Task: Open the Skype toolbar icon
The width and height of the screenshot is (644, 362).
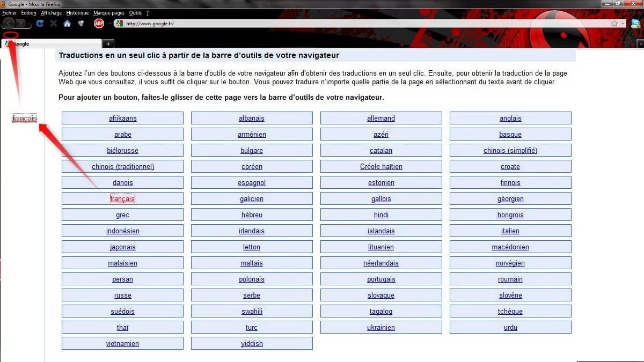Action: pyautogui.click(x=635, y=23)
